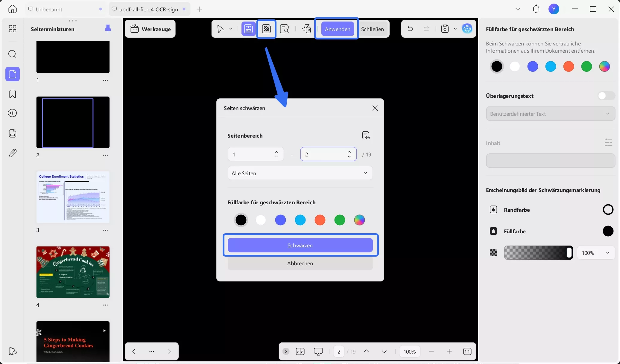Open the 100% opacity dropdown
Screen dimensions: 620x364
(595, 253)
